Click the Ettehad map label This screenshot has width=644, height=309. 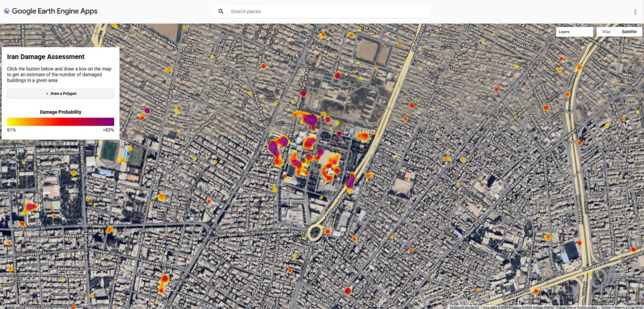tap(193, 33)
